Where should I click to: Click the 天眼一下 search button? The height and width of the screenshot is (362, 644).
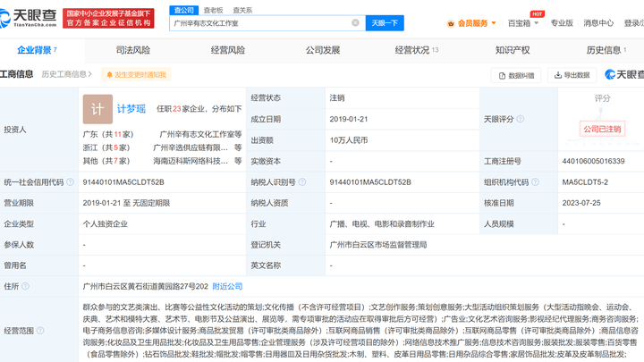pos(385,23)
